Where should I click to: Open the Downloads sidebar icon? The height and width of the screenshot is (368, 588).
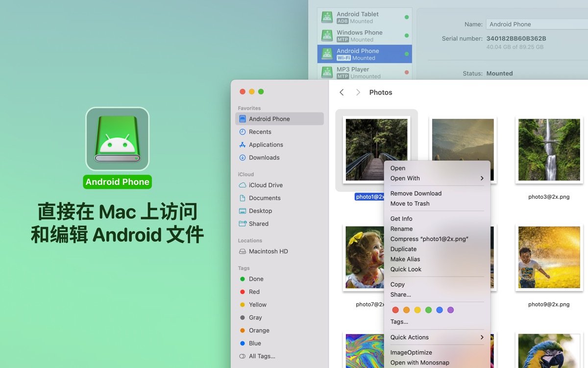(242, 158)
